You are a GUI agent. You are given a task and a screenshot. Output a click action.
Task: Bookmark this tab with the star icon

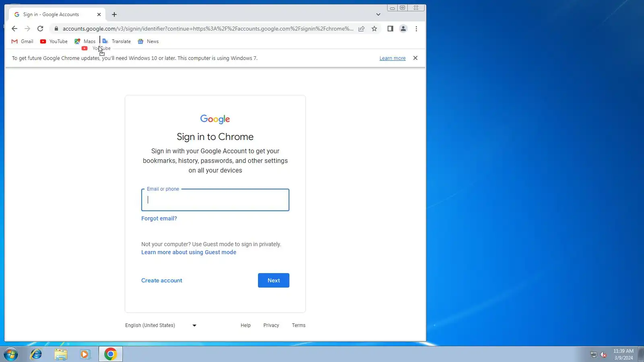pyautogui.click(x=374, y=29)
